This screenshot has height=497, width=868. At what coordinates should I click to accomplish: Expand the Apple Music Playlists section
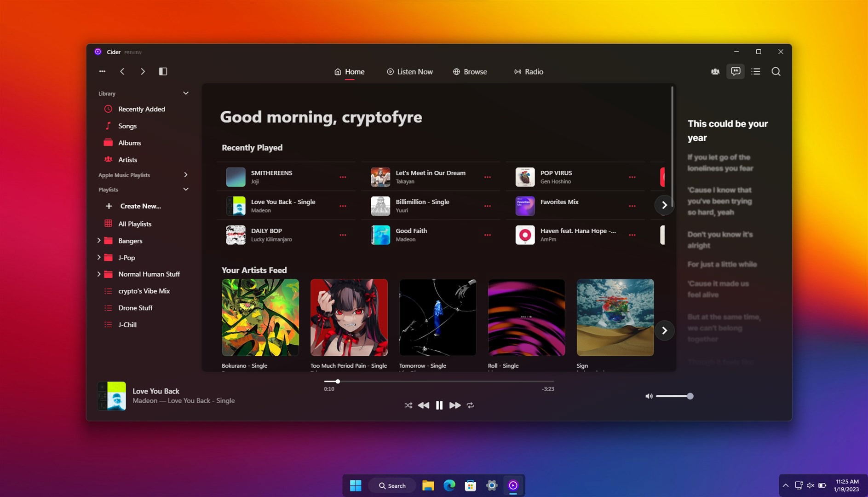click(x=185, y=175)
